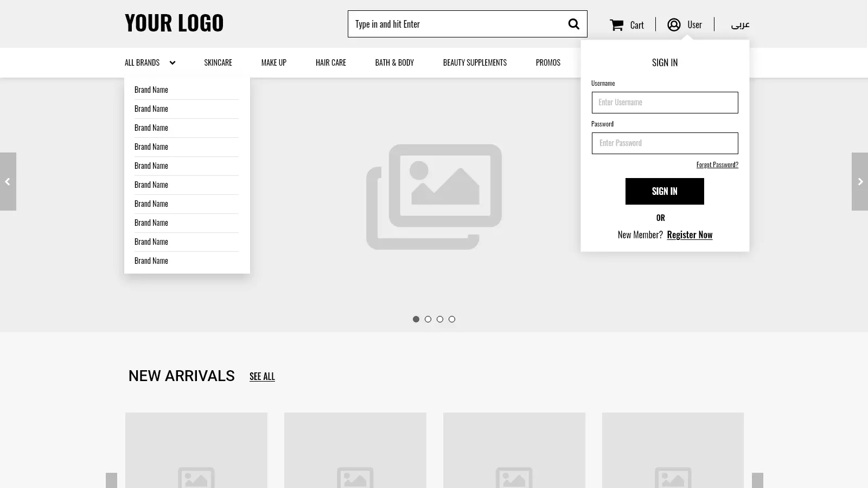Focus the Enter Username field

pyautogui.click(x=665, y=103)
